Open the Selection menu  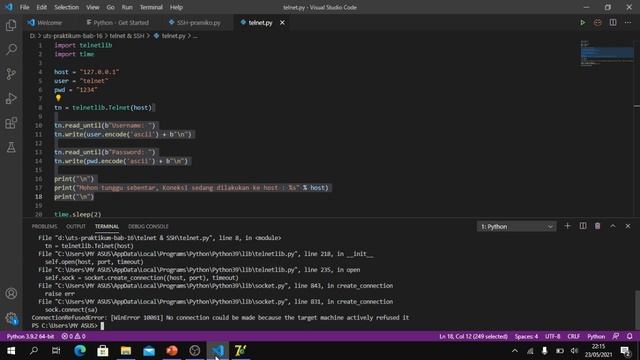pos(67,7)
